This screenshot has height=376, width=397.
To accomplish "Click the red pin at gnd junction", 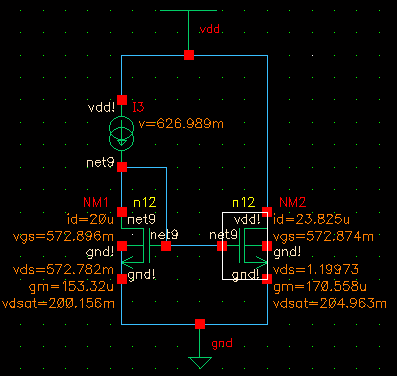I will (200, 324).
